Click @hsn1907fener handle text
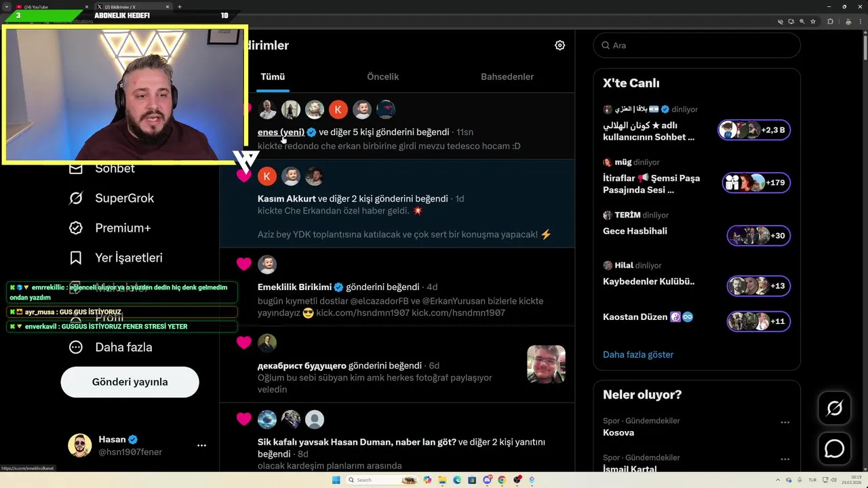The width and height of the screenshot is (868, 488). coord(130,452)
